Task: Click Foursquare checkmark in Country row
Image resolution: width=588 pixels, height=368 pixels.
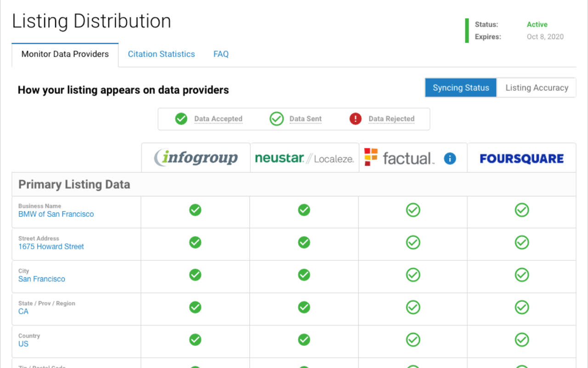Action: (522, 340)
